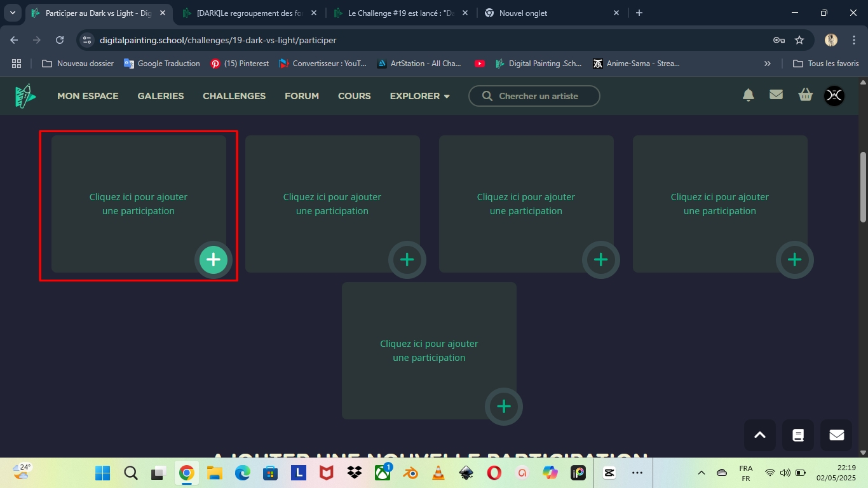
Task: Open Blender from the Windows taskbar
Action: 410,473
